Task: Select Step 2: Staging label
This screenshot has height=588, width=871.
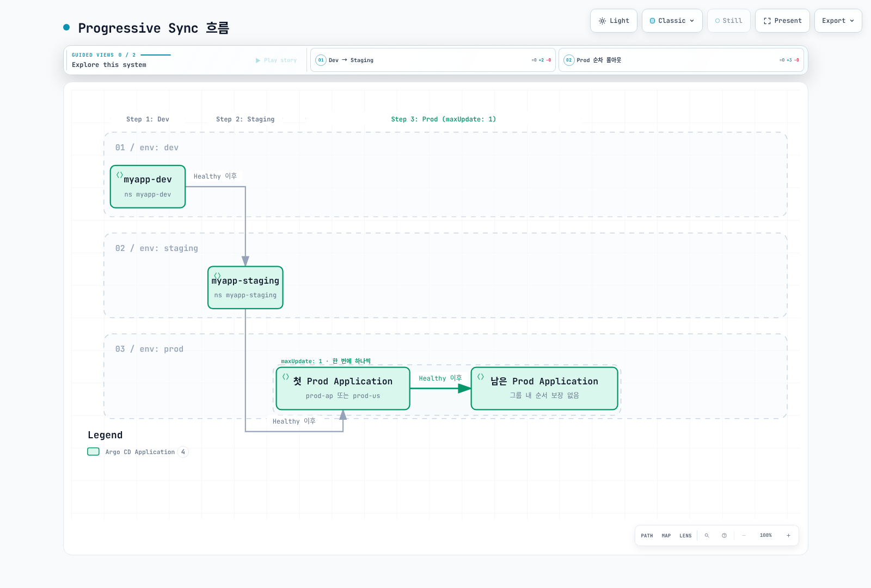Action: [x=245, y=119]
